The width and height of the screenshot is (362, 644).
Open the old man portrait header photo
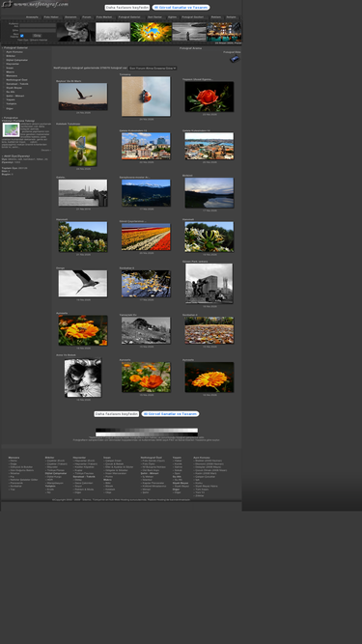[x=76, y=32]
